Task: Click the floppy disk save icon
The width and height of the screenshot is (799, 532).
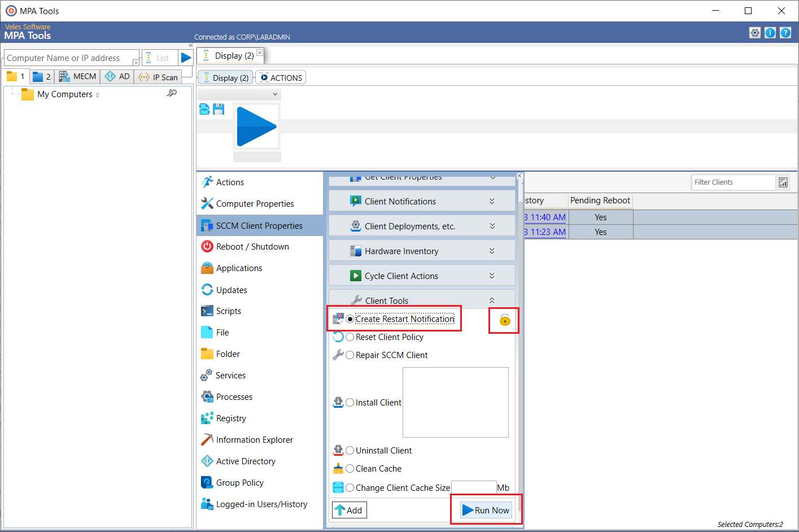Action: click(219, 109)
